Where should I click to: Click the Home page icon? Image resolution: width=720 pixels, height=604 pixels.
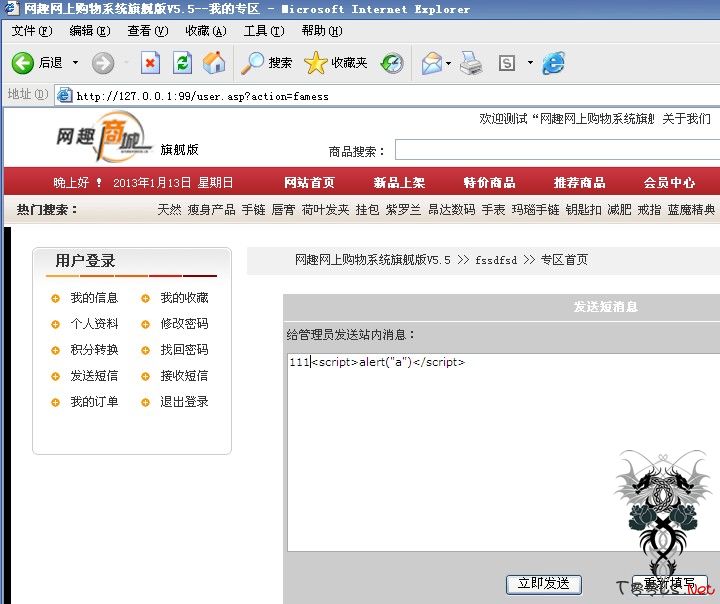214,62
